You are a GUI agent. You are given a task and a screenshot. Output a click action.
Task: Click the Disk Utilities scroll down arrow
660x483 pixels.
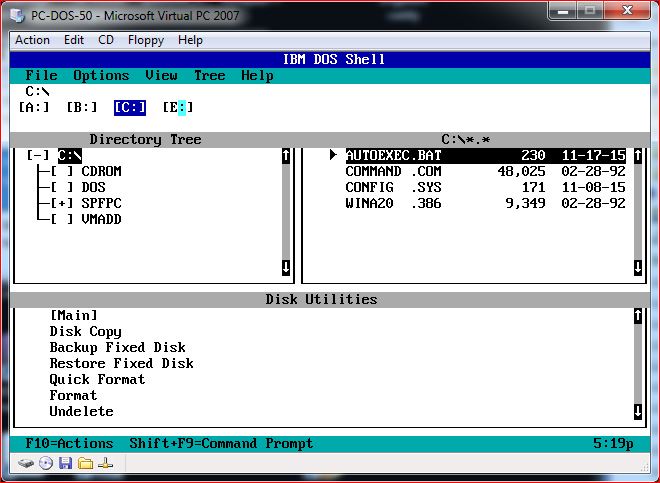pyautogui.click(x=638, y=411)
